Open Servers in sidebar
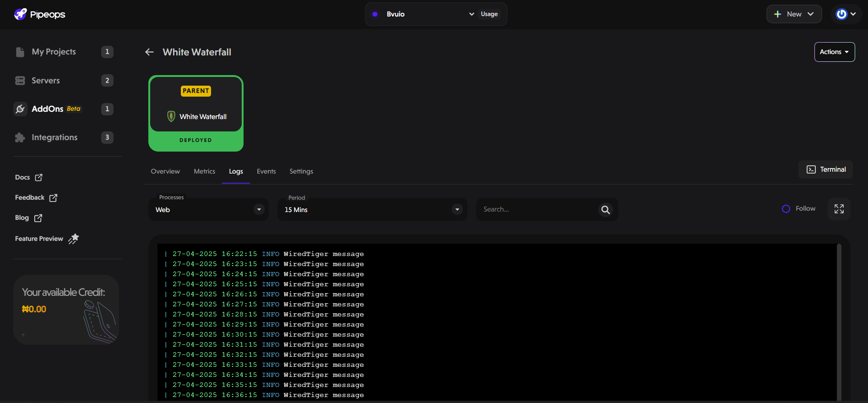Screen dimensions: 868x403 [45, 81]
